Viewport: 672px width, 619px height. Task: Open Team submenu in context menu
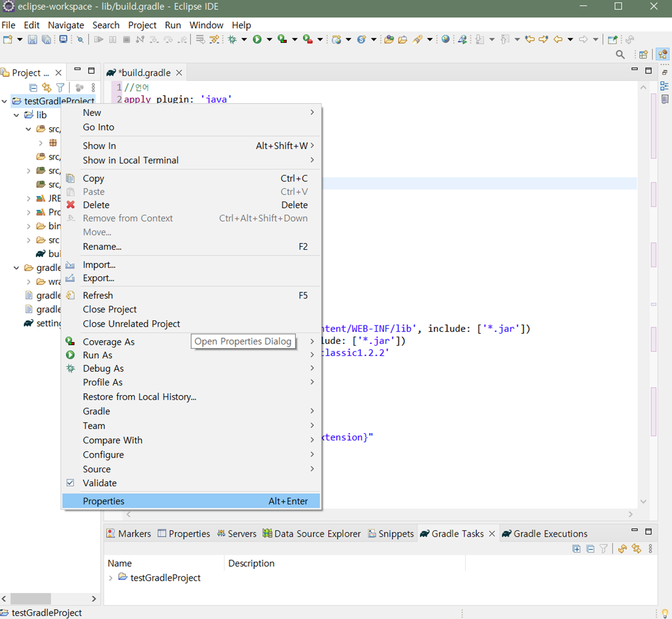point(190,426)
